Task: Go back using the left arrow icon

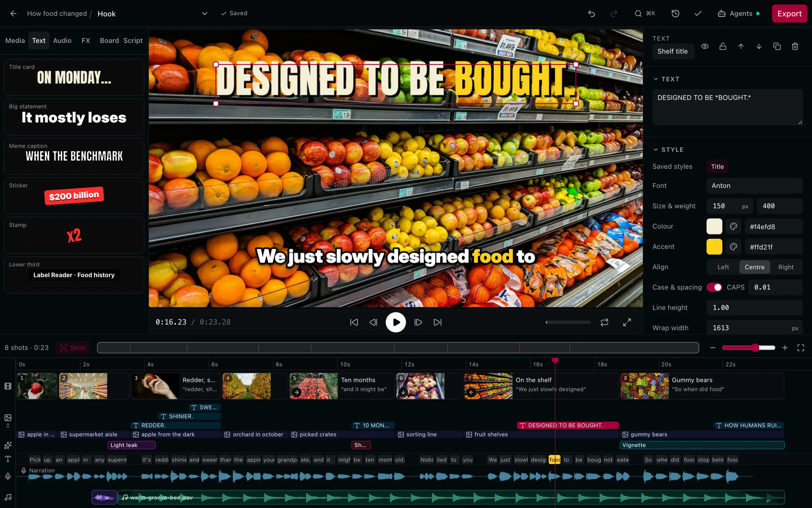Action: [13, 14]
